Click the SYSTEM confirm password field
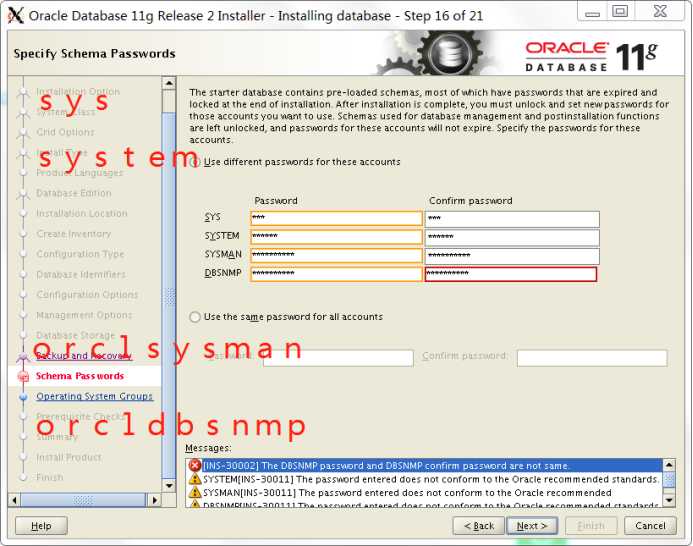The width and height of the screenshot is (693, 546). tap(512, 237)
